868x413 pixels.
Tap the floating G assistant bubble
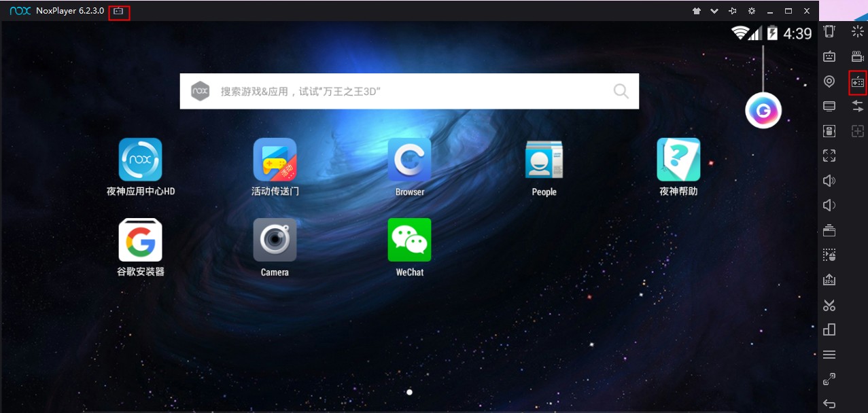tap(763, 110)
